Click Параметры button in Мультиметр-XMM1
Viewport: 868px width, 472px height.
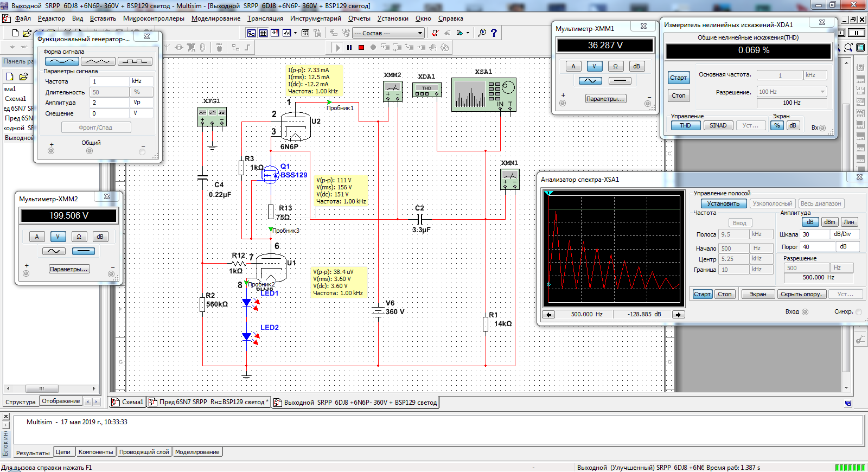point(605,99)
